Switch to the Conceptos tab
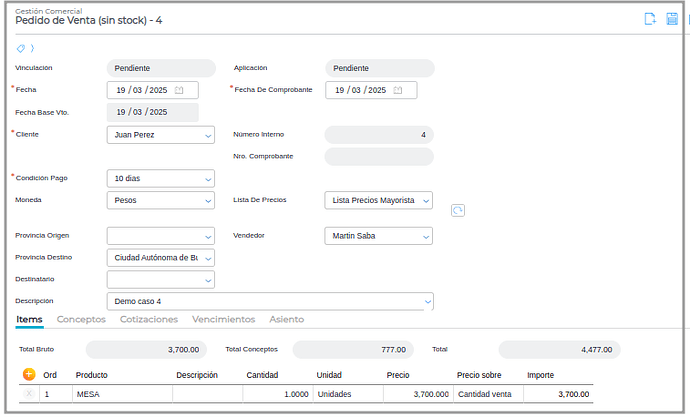Viewport: 690px width, 417px height. (81, 319)
